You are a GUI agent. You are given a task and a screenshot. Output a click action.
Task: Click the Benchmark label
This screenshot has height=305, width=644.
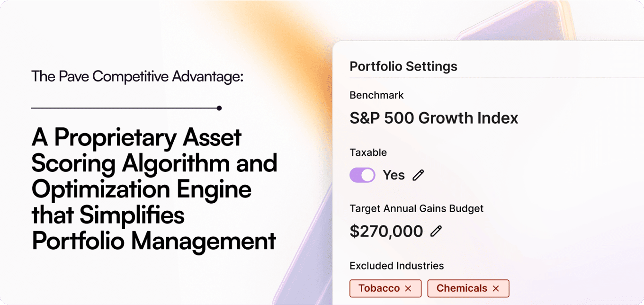[x=376, y=95]
